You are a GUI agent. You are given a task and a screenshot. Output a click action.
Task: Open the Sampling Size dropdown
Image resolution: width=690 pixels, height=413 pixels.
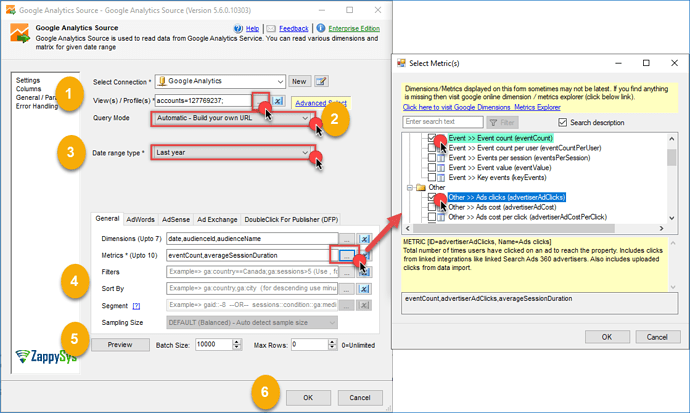click(x=252, y=322)
